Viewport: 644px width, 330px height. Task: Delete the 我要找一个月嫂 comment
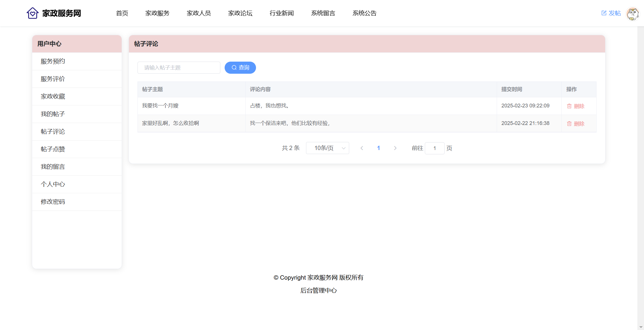[576, 106]
